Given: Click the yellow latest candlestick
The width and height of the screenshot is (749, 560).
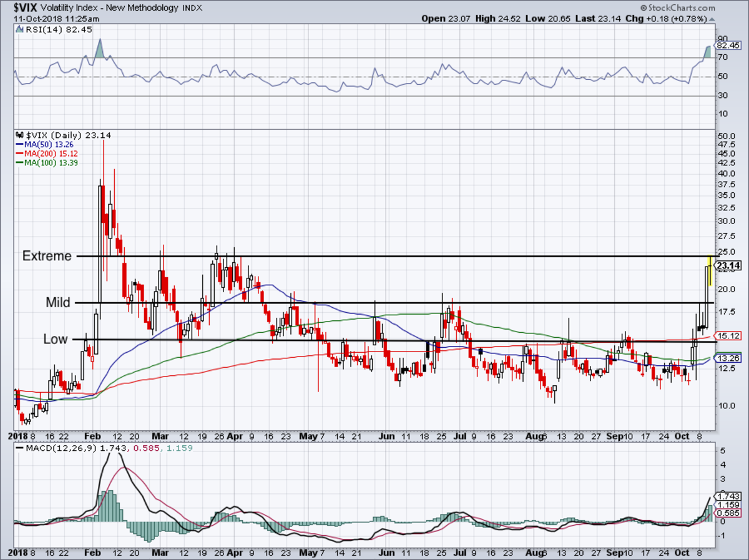Looking at the screenshot, I should click(710, 271).
